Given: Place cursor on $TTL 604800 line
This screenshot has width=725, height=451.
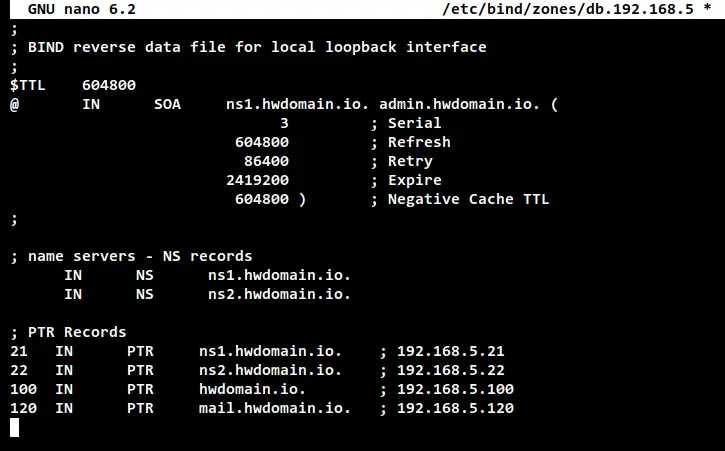Looking at the screenshot, I should point(73,85).
